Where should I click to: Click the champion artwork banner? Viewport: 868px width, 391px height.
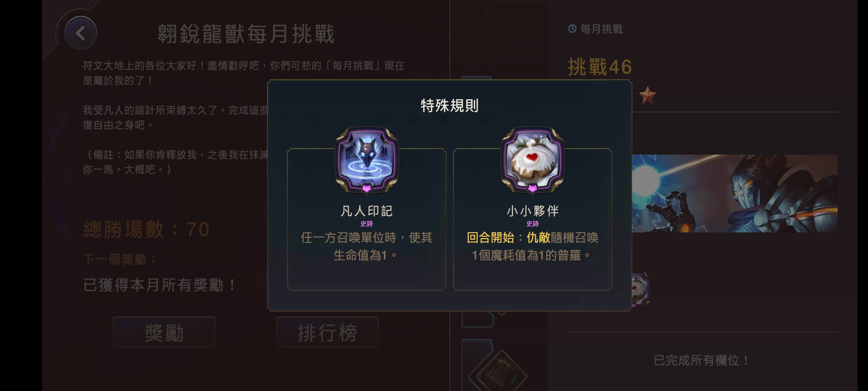(735, 193)
